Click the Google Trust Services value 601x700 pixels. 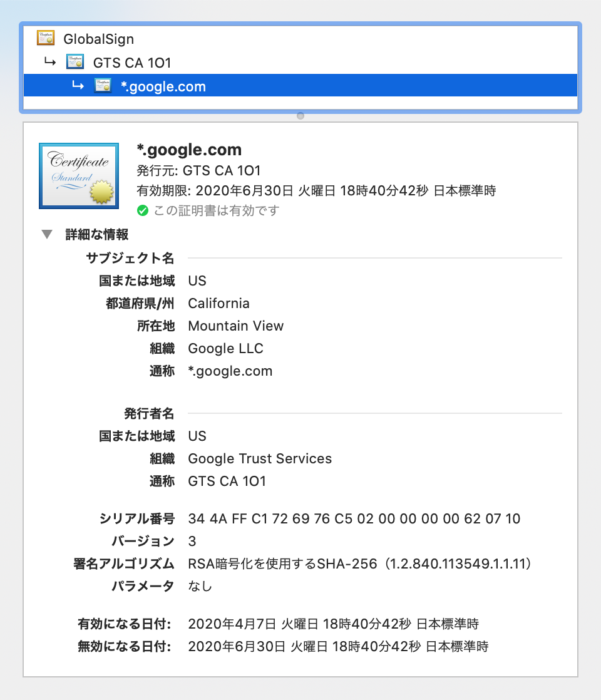(x=260, y=458)
